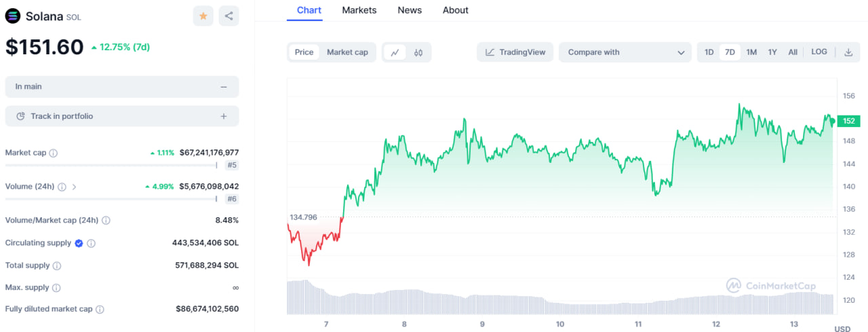Image resolution: width=868 pixels, height=332 pixels.
Task: Select the 1M time range
Action: point(751,52)
